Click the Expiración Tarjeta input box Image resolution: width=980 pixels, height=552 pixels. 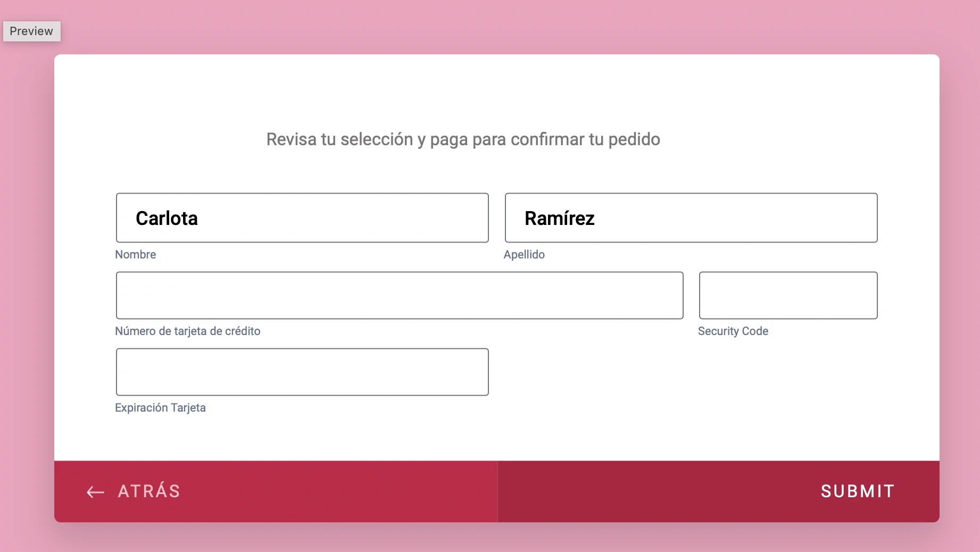[302, 372]
